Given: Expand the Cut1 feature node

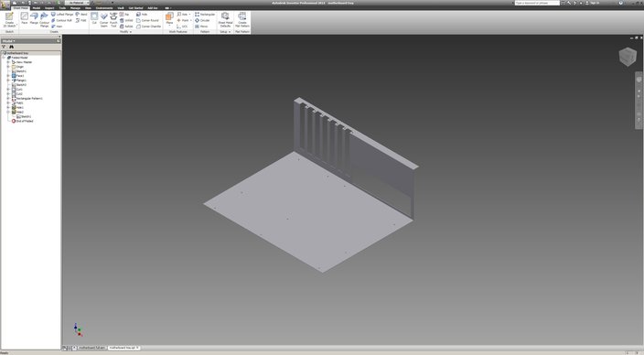Looking at the screenshot, I should pyautogui.click(x=8, y=89).
